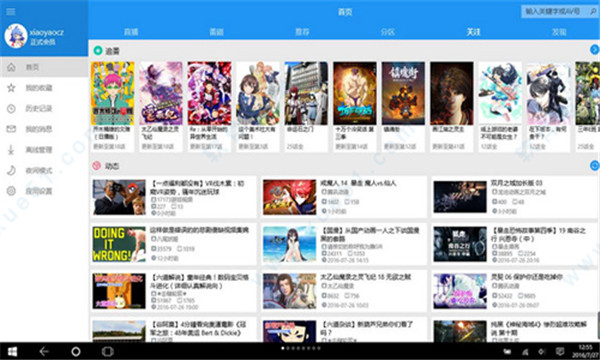Image resolution: width=600 pixels, height=360 pixels.
Task: Open app settings with the gear icon
Action: pyautogui.click(x=11, y=191)
